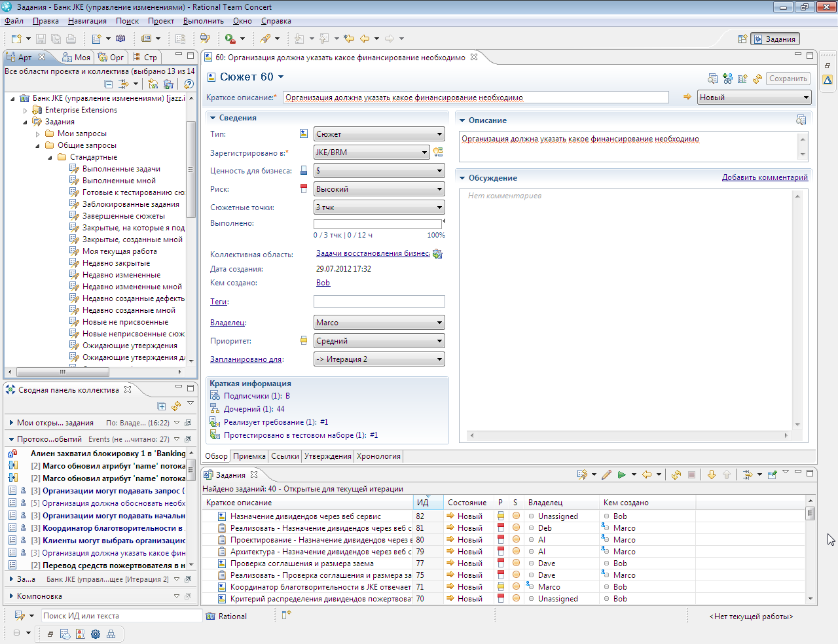Click the last edit location arrow icon
Image resolution: width=838 pixels, height=644 pixels.
click(349, 39)
